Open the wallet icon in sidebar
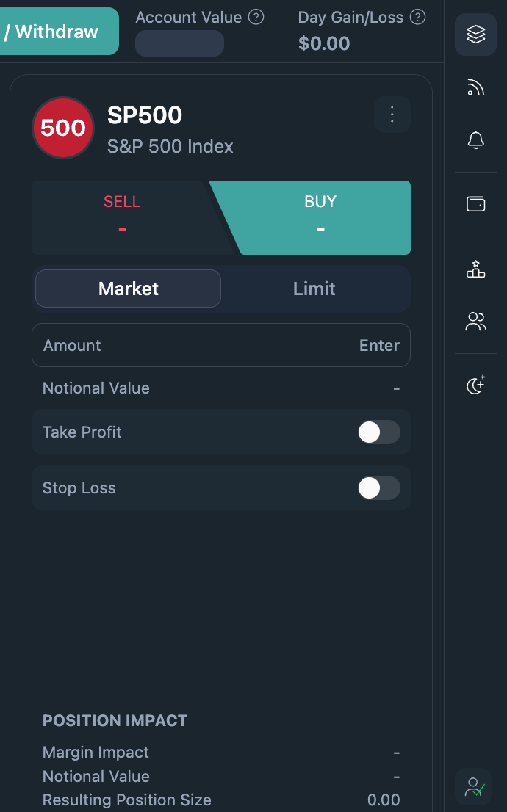 tap(475, 204)
